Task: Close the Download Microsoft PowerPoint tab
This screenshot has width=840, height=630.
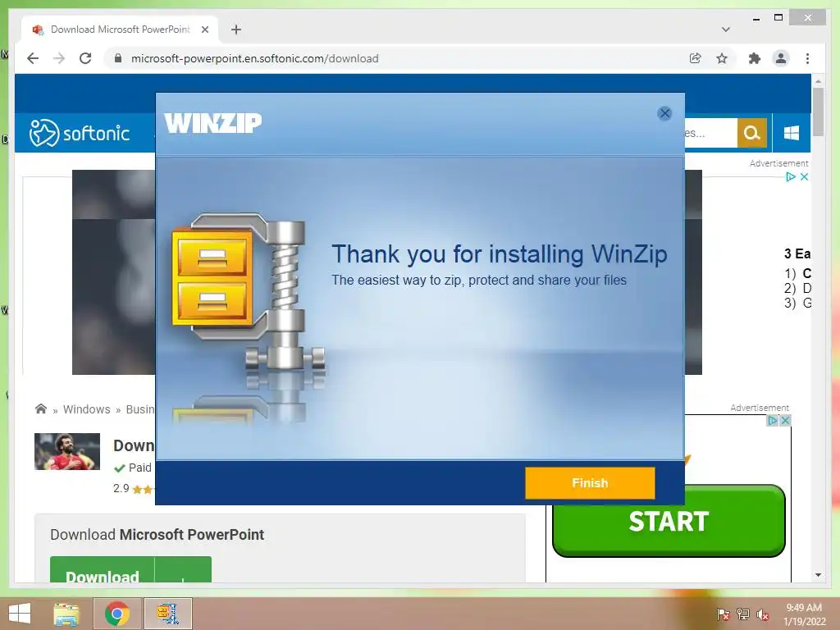Action: click(204, 30)
